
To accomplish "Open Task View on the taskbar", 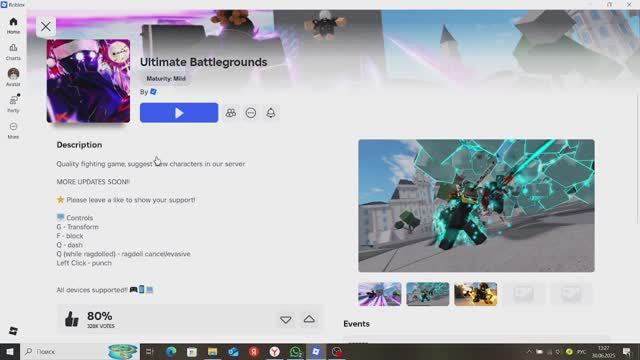I will 150,351.
